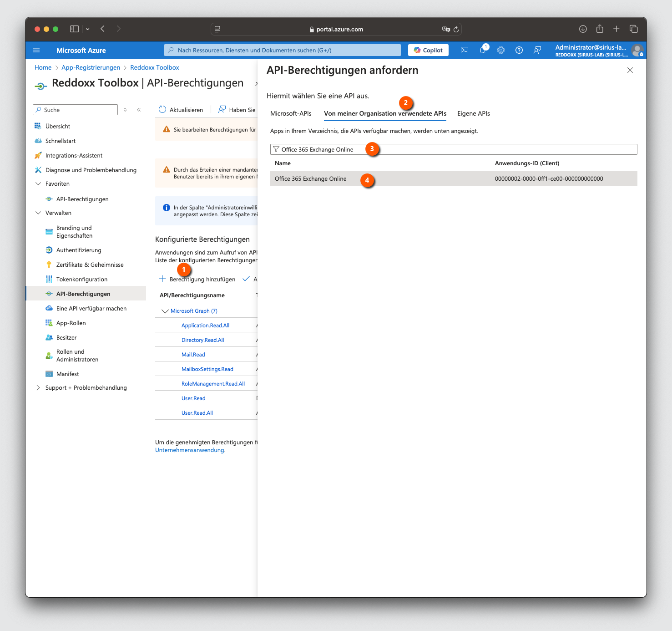Expand Support + Problembehandlung section

tap(38, 388)
